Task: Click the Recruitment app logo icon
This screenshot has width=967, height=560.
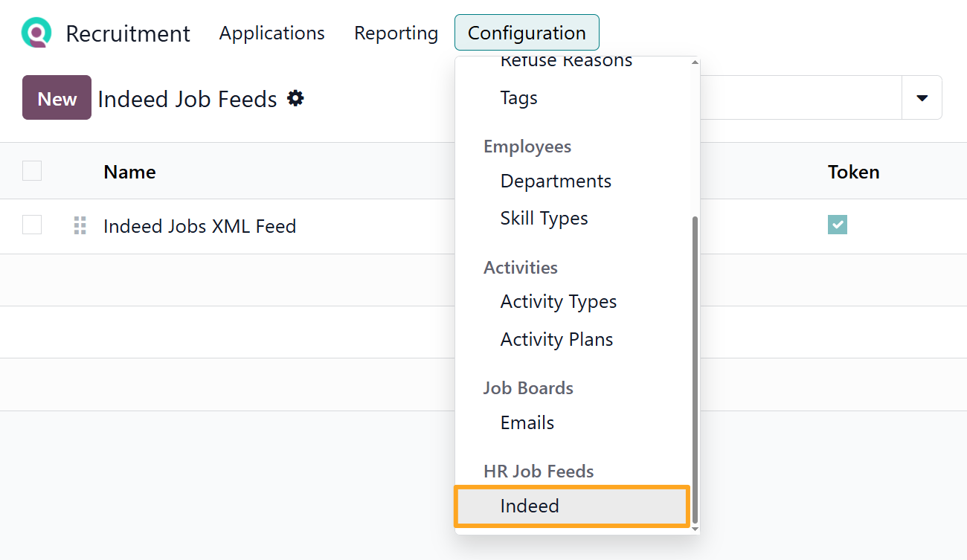Action: (x=36, y=33)
